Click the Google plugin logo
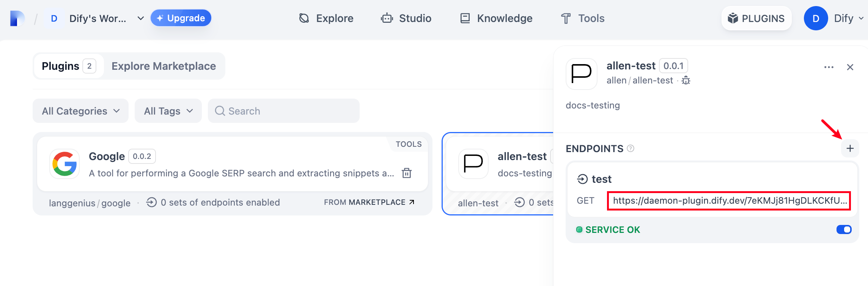The image size is (868, 286). pyautogui.click(x=64, y=164)
